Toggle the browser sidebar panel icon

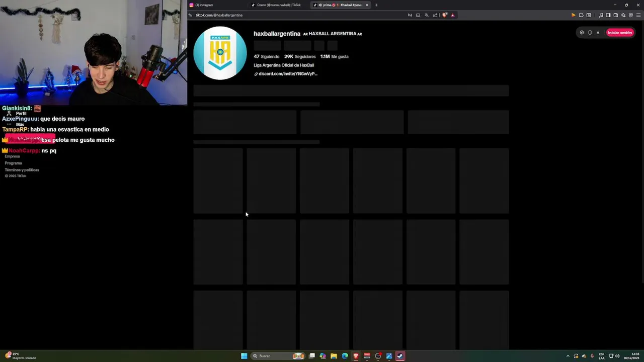click(x=608, y=15)
